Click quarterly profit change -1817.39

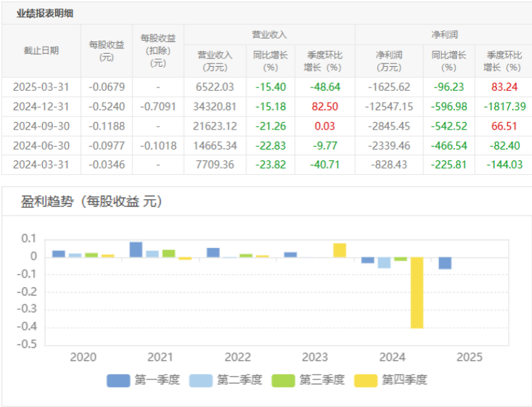coord(504,107)
